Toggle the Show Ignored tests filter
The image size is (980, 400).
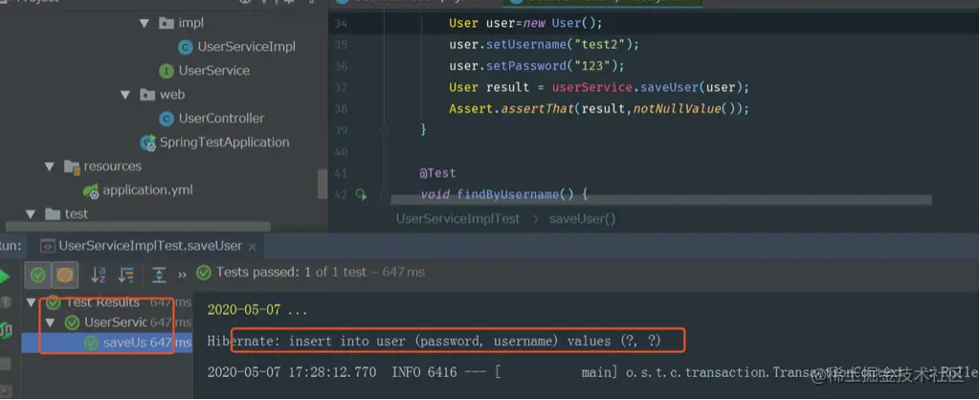[65, 275]
